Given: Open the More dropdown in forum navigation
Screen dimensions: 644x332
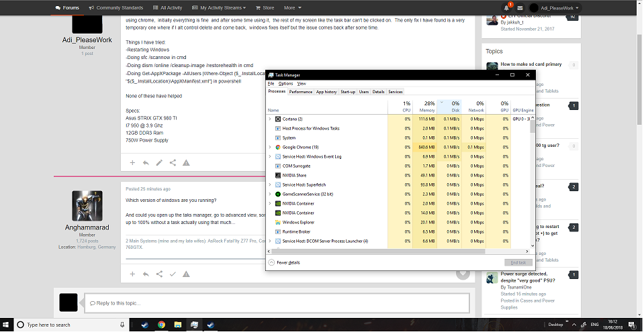Looking at the screenshot, I should click(292, 8).
